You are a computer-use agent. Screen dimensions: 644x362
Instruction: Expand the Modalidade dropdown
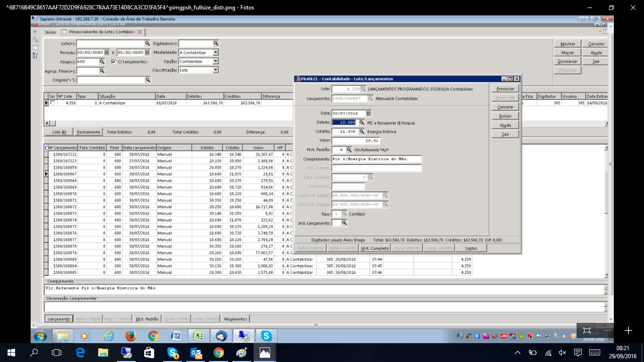coord(215,53)
